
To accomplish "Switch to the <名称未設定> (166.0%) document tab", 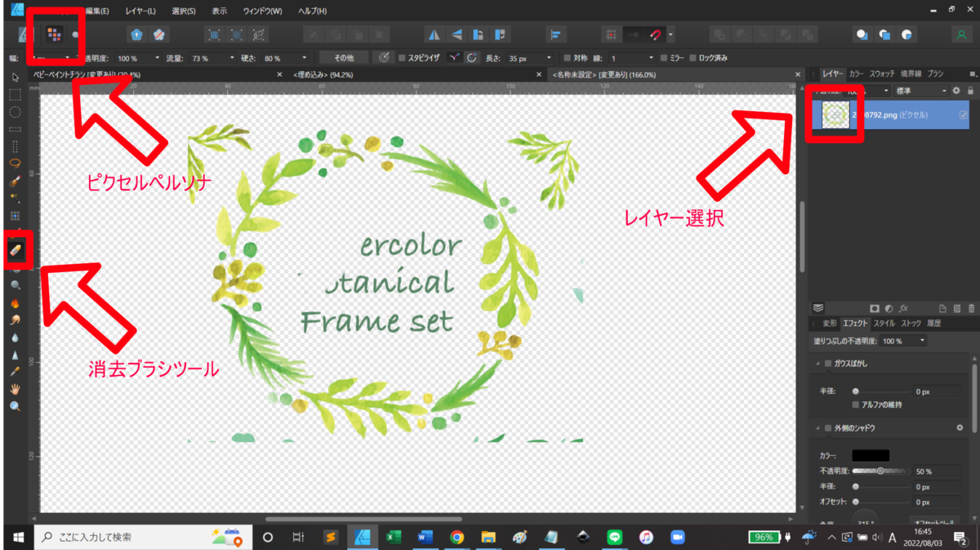I will point(604,74).
